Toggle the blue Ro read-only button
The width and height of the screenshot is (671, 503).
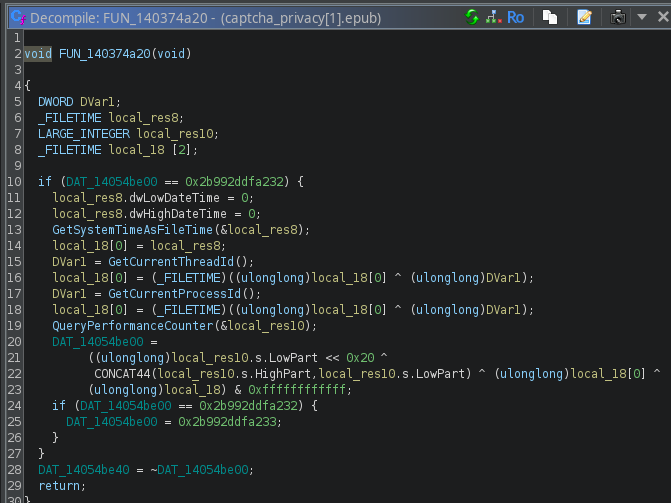tap(515, 17)
